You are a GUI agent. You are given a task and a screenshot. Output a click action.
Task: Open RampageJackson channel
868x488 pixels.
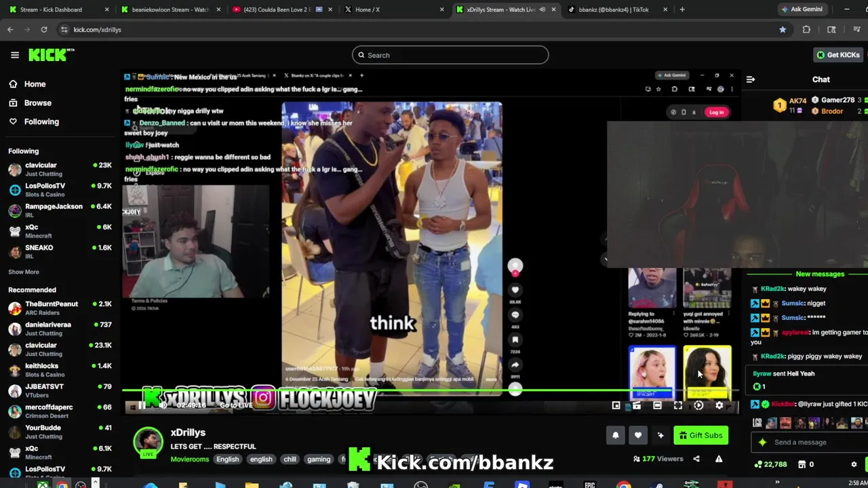click(x=60, y=210)
